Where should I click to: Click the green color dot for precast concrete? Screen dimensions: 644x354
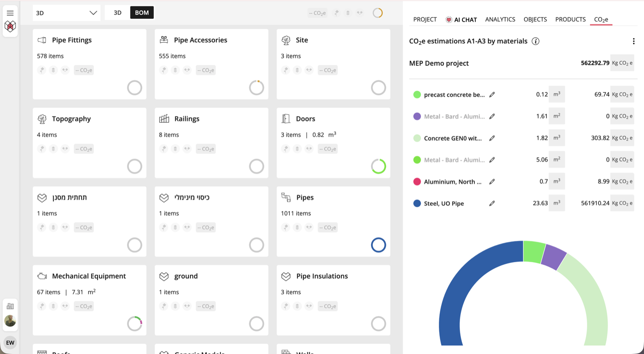(x=417, y=95)
